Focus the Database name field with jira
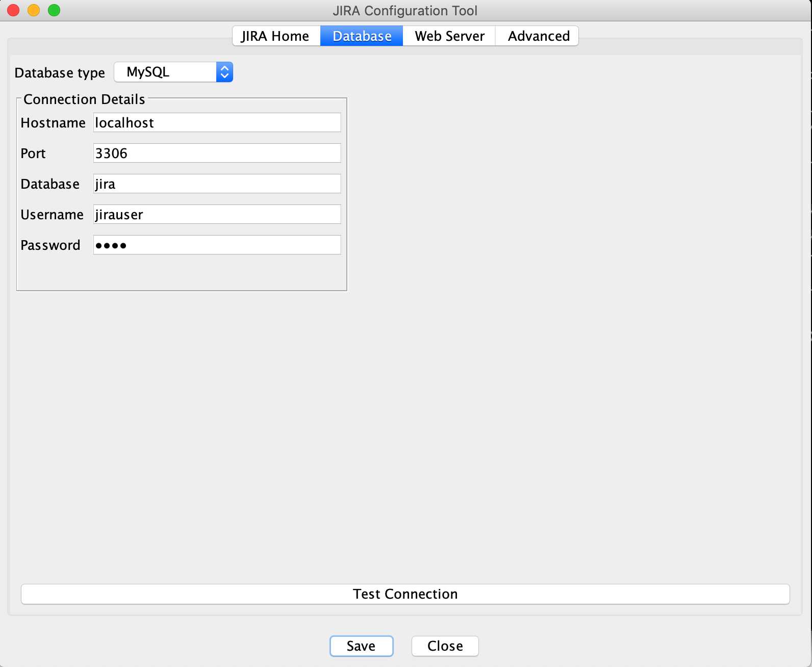Viewport: 812px width, 667px height. (217, 184)
